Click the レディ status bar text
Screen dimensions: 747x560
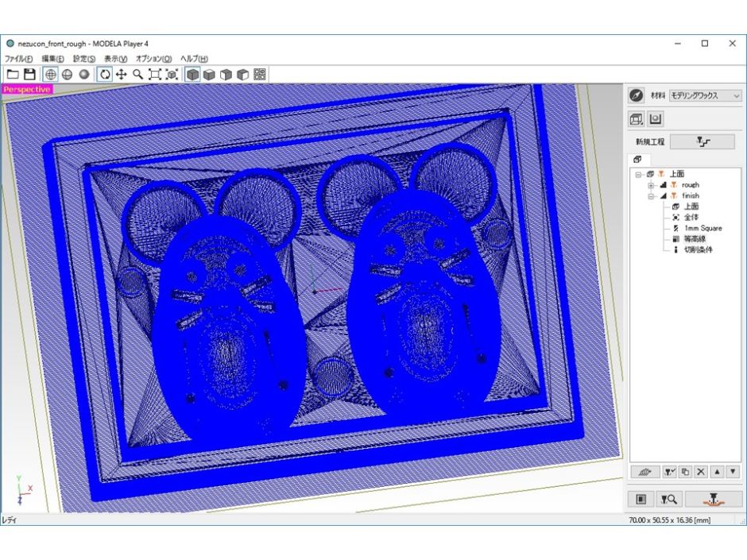coord(9,520)
